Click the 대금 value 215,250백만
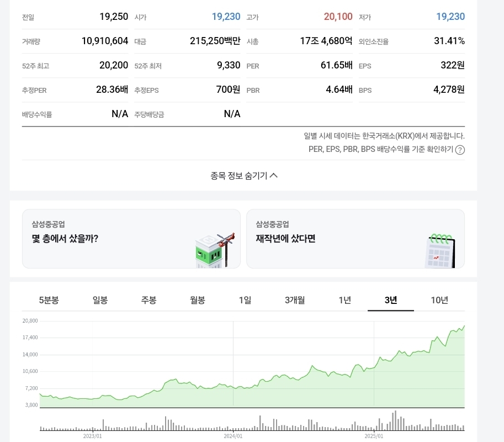This screenshot has height=442, width=504. (215, 41)
